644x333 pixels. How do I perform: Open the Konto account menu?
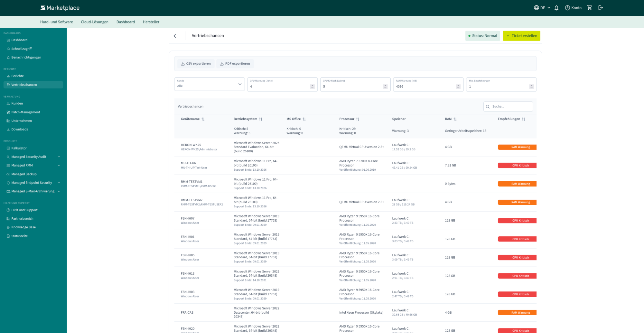(573, 8)
